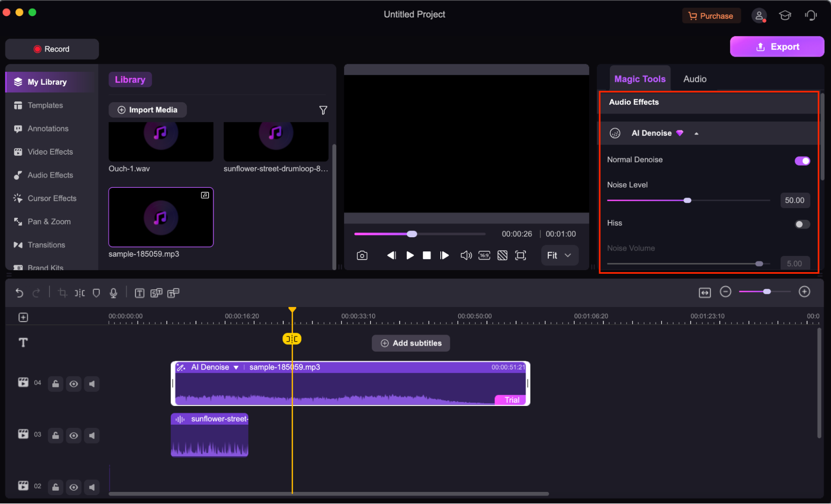Stop the preview playback
Viewport: 831px width, 504px height.
tap(427, 256)
